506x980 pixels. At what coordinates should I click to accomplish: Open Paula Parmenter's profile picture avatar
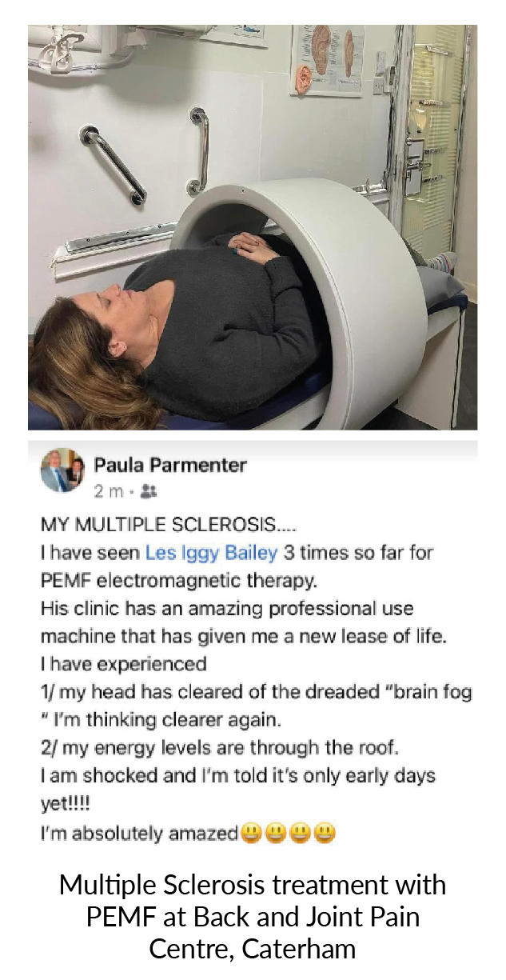(x=62, y=470)
